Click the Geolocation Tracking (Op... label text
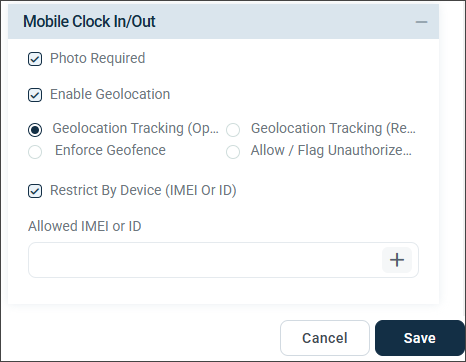This screenshot has height=362, width=466. coord(136,128)
